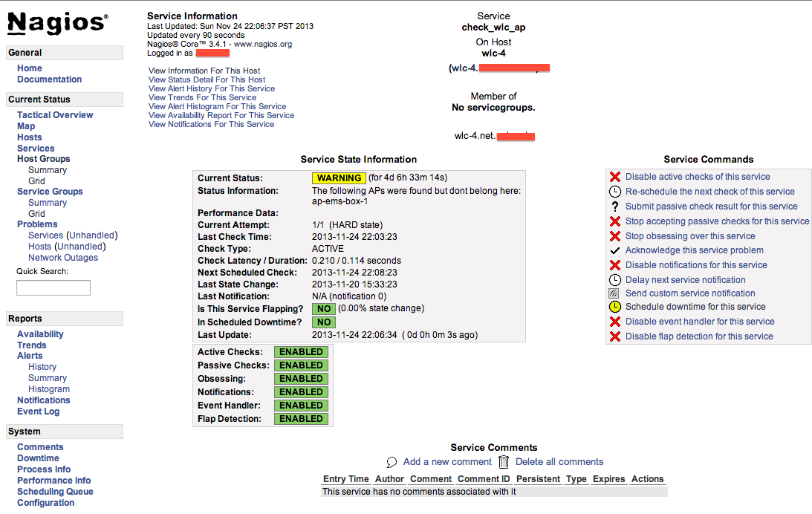Click the icon to send custom service notification
This screenshot has width=812, height=514.
(x=614, y=293)
